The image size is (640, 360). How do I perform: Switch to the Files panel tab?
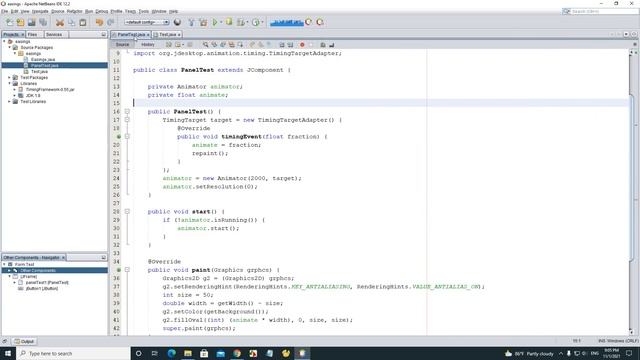pyautogui.click(x=32, y=35)
